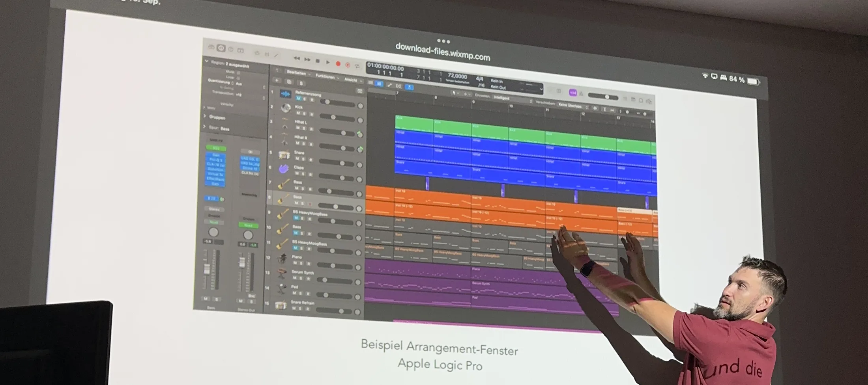This screenshot has width=868, height=385.
Task: Click the purple count-in button
Action: pos(572,93)
